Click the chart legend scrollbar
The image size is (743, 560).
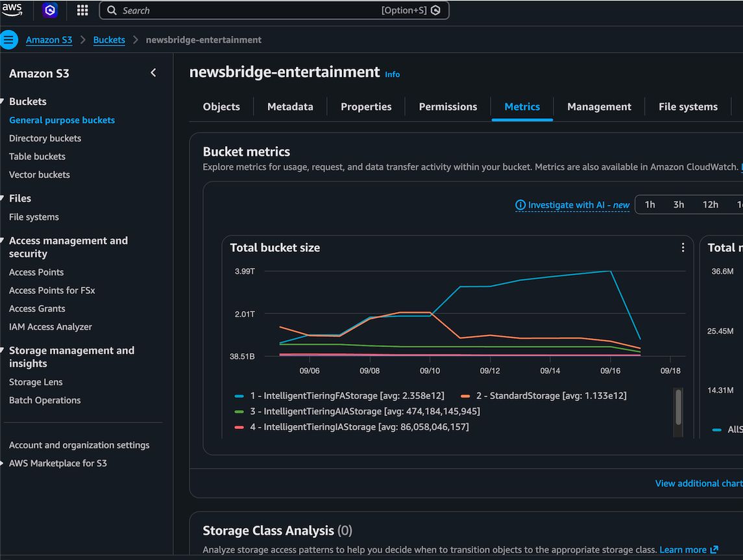point(679,407)
